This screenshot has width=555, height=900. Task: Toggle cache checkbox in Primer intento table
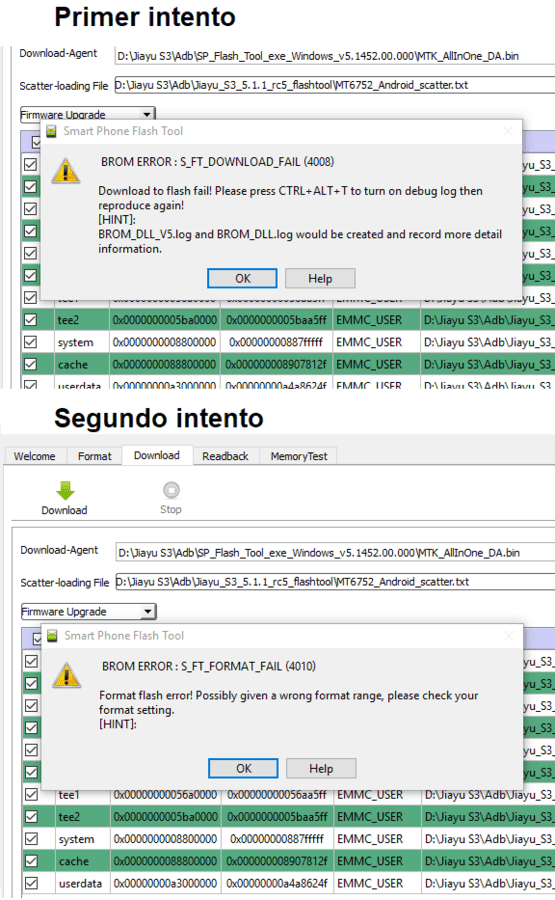coord(30,364)
